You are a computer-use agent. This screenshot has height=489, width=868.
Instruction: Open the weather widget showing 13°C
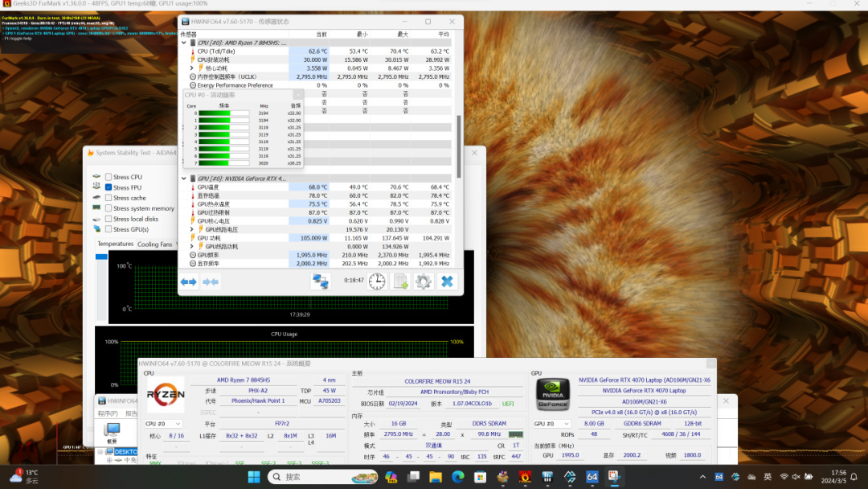click(24, 476)
